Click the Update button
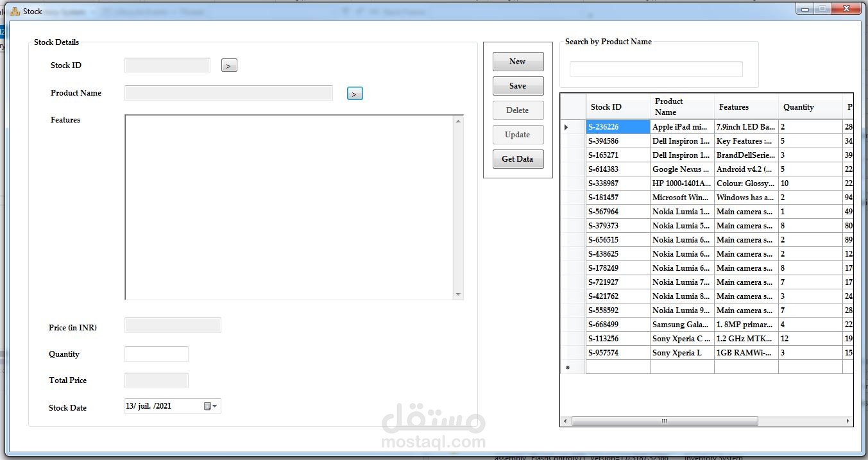Viewport: 868px width, 460px height. (x=518, y=135)
